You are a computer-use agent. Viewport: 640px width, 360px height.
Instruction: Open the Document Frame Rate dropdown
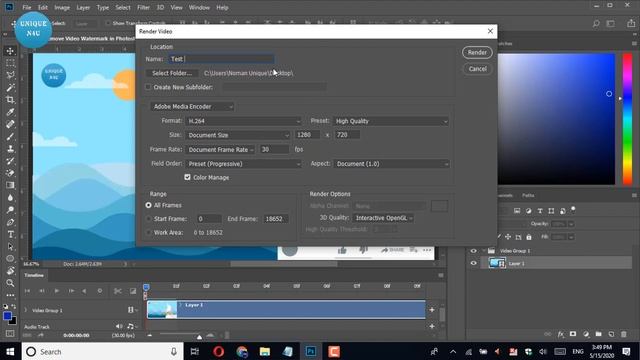tap(220, 150)
